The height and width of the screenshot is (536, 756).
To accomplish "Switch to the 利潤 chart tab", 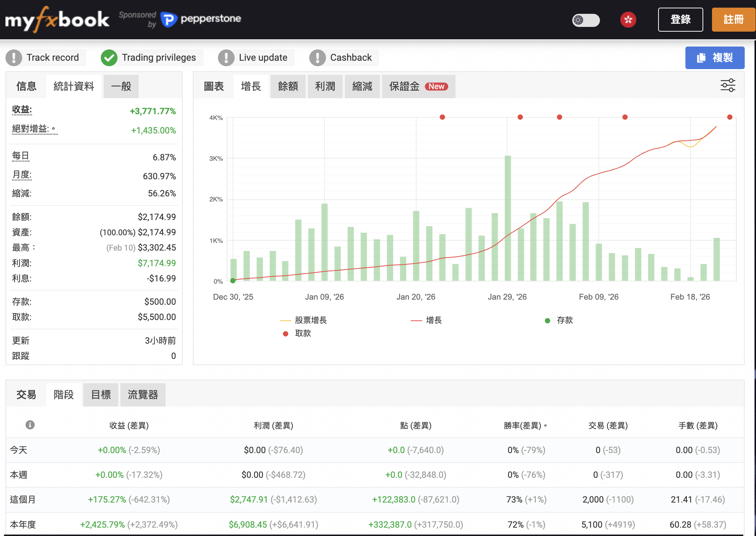I will pyautogui.click(x=325, y=86).
